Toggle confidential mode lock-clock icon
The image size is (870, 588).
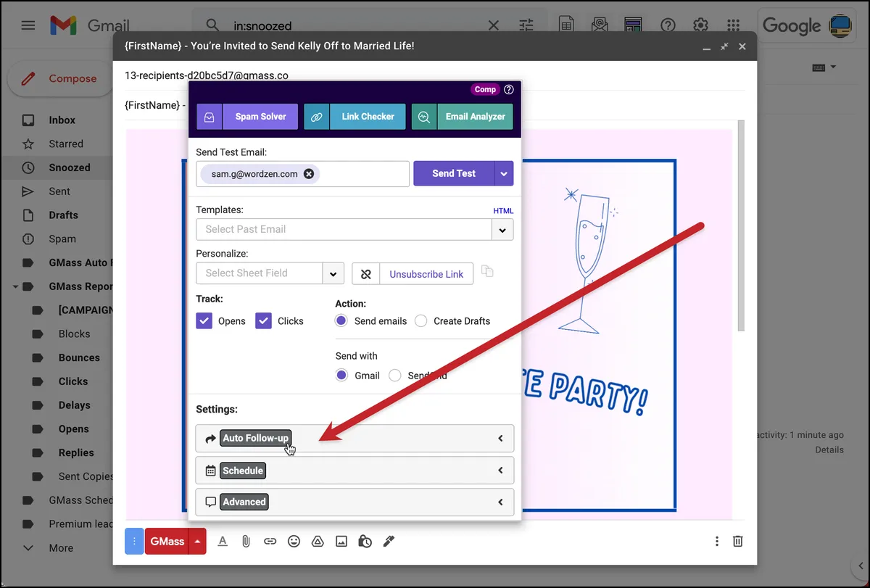[x=365, y=541]
